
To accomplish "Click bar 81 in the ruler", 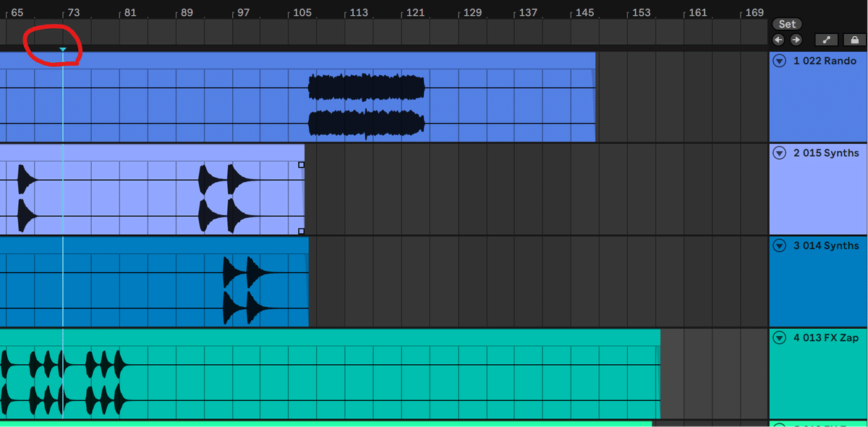I will tap(130, 12).
